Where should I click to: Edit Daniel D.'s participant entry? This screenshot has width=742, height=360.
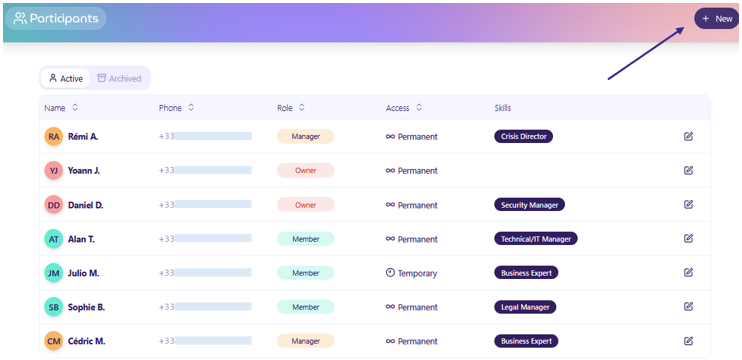click(x=689, y=204)
